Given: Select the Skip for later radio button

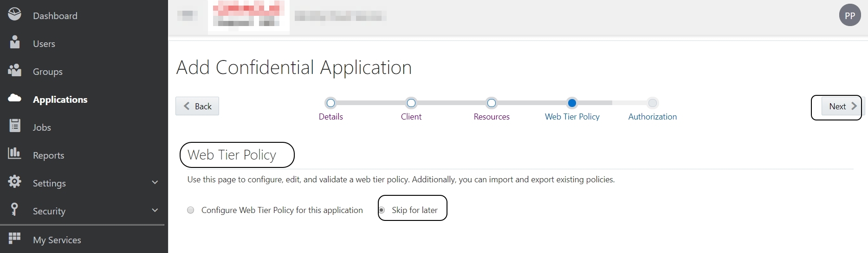Looking at the screenshot, I should [382, 210].
